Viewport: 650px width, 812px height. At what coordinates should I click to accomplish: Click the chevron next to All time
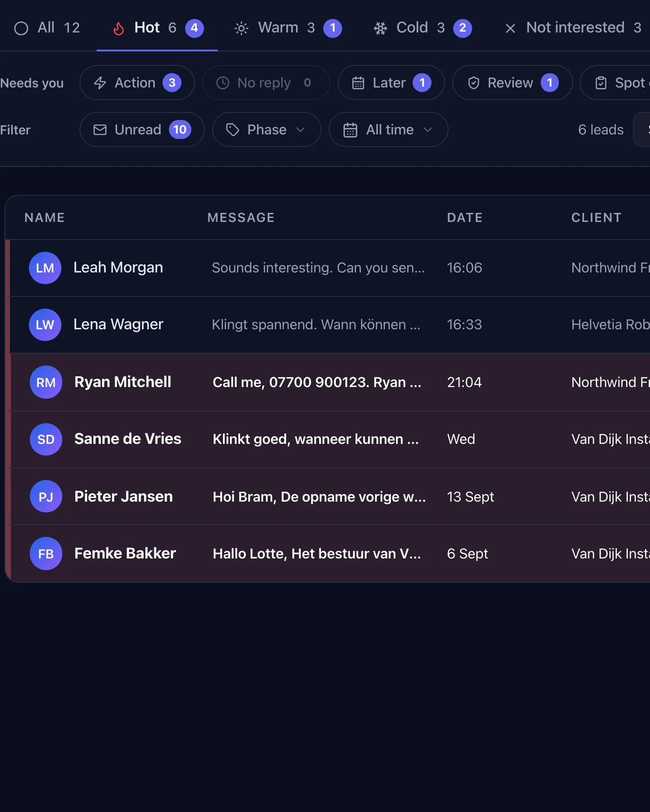pos(428,130)
